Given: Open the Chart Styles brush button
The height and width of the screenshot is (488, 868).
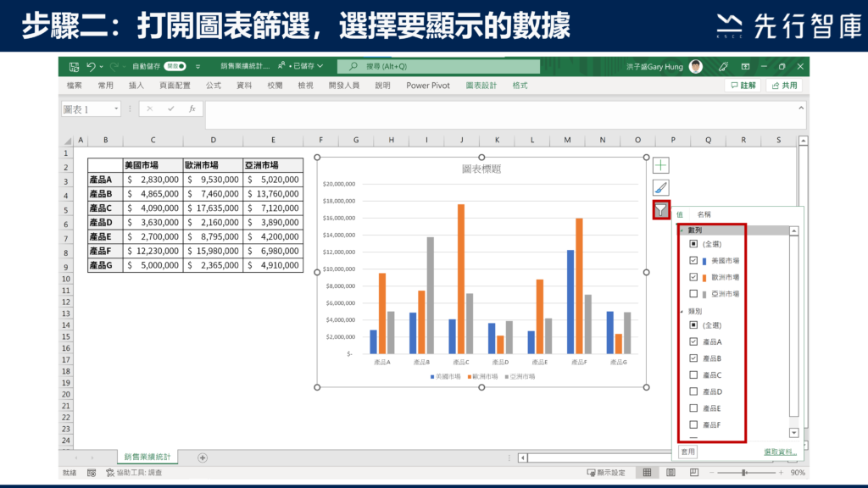Looking at the screenshot, I should tap(660, 187).
